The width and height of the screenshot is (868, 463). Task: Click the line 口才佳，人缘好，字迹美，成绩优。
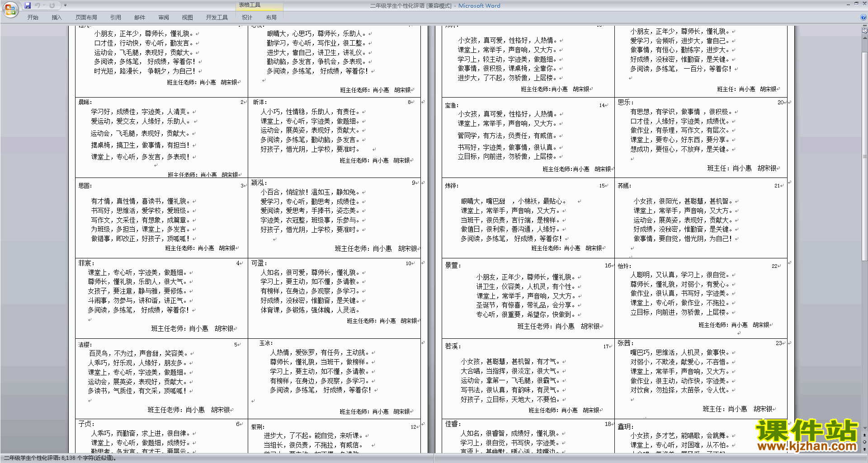pos(680,121)
